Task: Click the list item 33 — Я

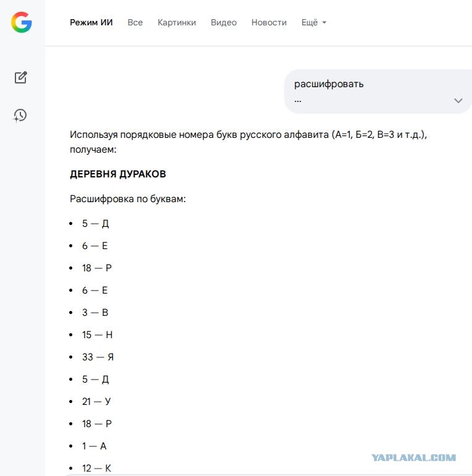Action: [x=98, y=357]
